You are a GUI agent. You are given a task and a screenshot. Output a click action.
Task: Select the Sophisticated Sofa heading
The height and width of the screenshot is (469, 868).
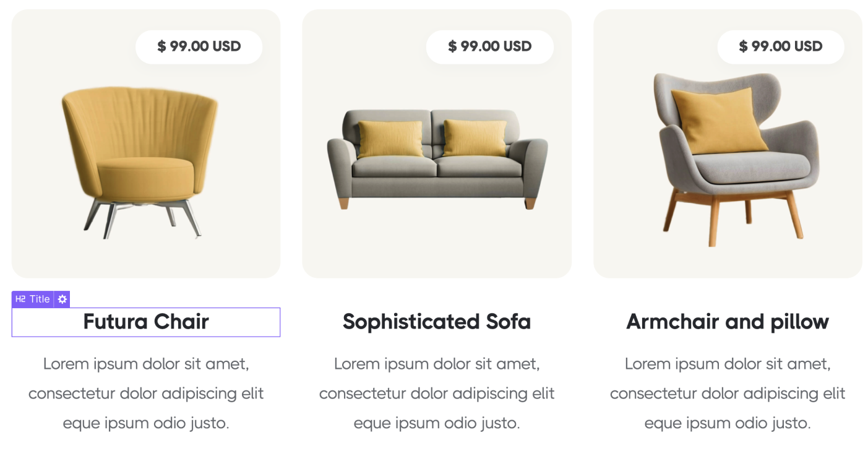click(436, 322)
